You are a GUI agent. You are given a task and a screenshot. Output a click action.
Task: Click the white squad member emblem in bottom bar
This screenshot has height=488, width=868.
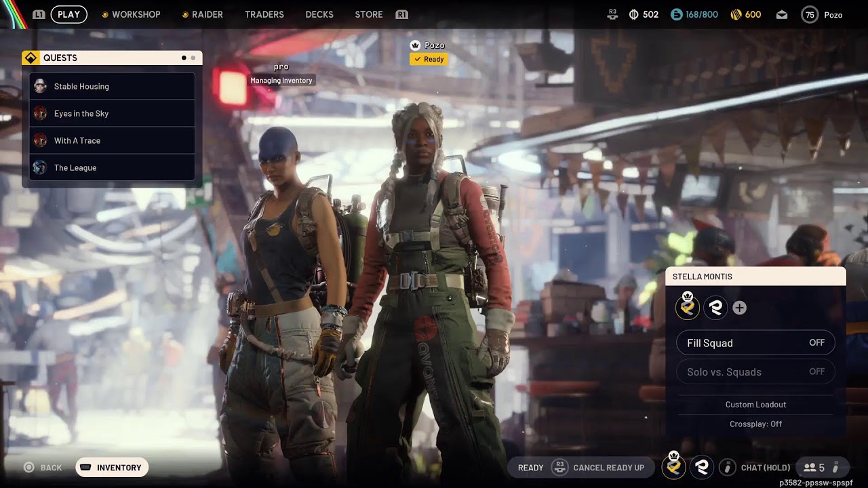[702, 467]
